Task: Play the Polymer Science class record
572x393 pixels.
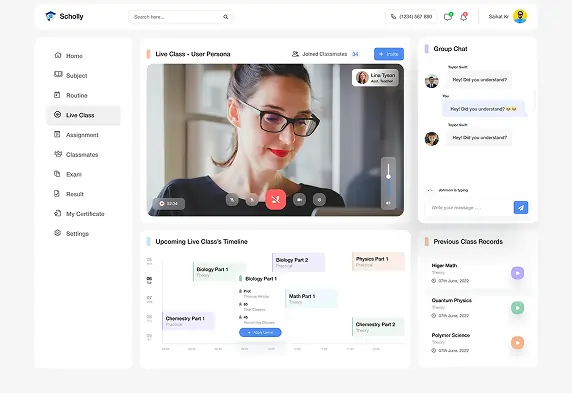Action: pyautogui.click(x=517, y=343)
